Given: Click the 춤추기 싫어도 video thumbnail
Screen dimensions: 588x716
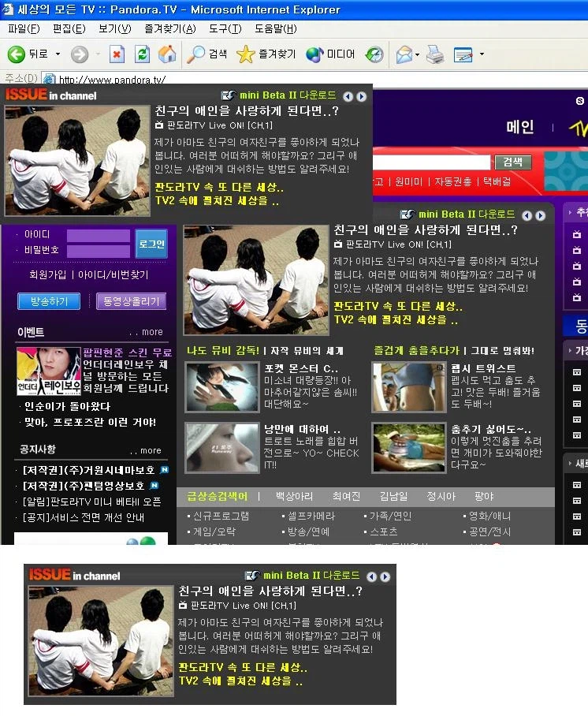Looking at the screenshot, I should coord(408,448).
